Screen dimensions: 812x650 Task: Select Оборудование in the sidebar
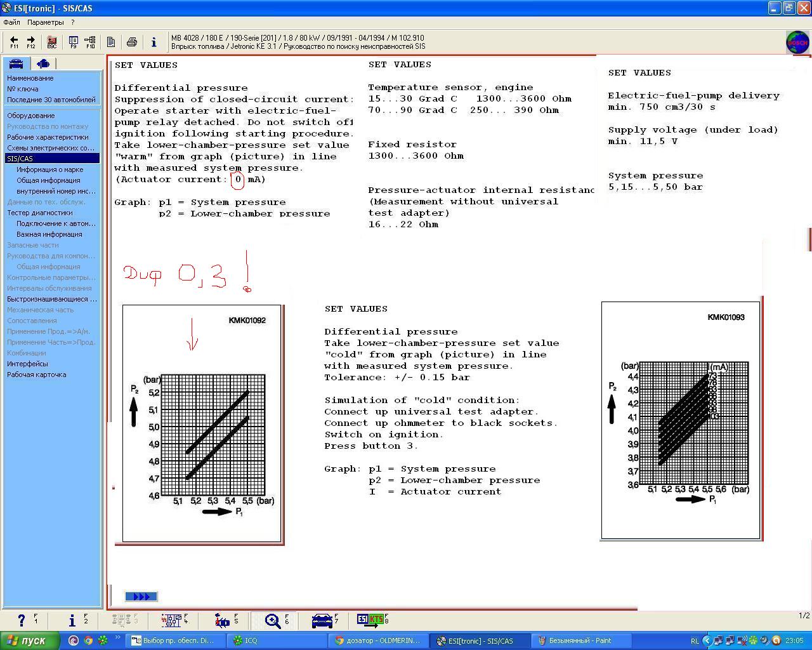30,116
